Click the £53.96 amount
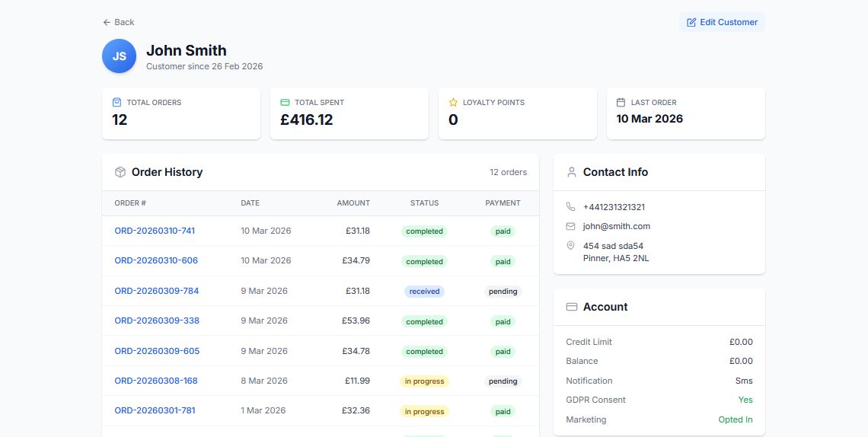 tap(356, 321)
